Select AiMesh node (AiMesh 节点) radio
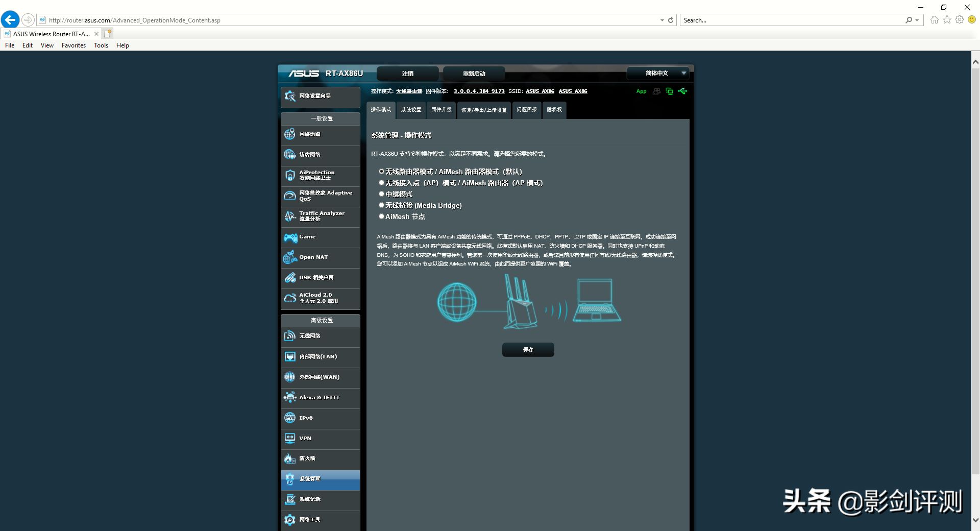Image resolution: width=980 pixels, height=531 pixels. click(381, 216)
